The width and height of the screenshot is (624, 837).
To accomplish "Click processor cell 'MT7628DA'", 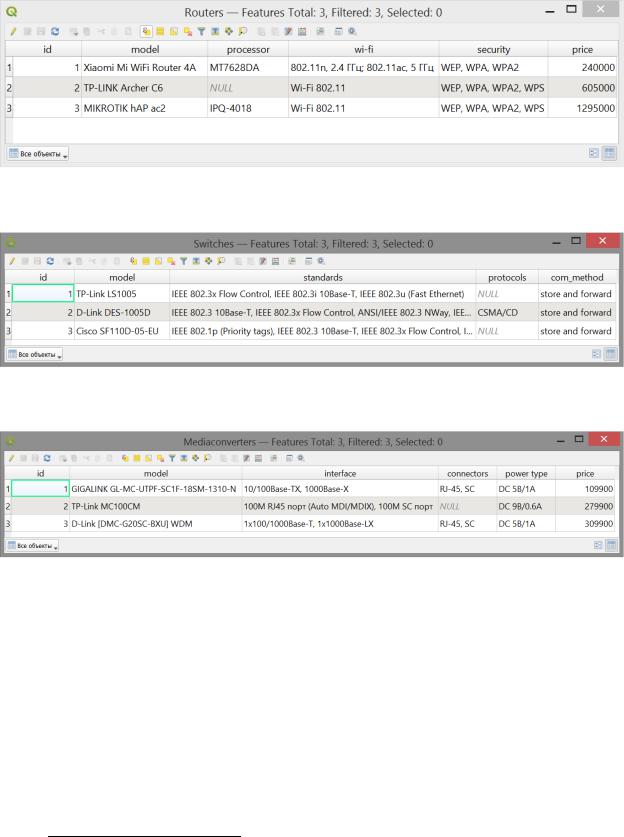I will point(248,68).
